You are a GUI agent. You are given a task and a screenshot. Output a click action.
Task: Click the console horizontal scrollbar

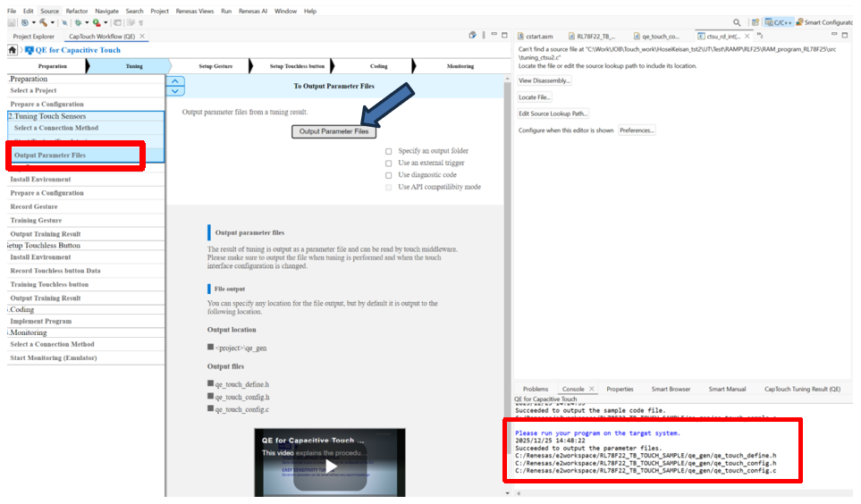[x=684, y=493]
